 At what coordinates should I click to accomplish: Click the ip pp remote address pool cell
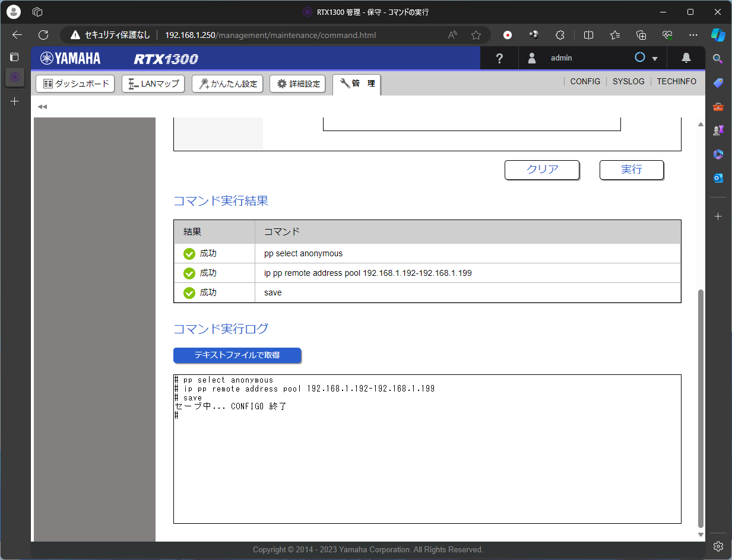coord(468,273)
